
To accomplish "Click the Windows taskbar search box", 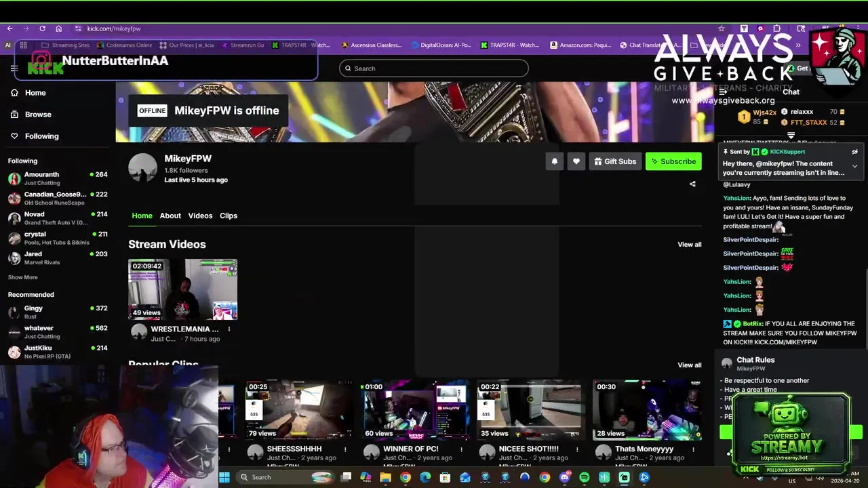I will (285, 477).
